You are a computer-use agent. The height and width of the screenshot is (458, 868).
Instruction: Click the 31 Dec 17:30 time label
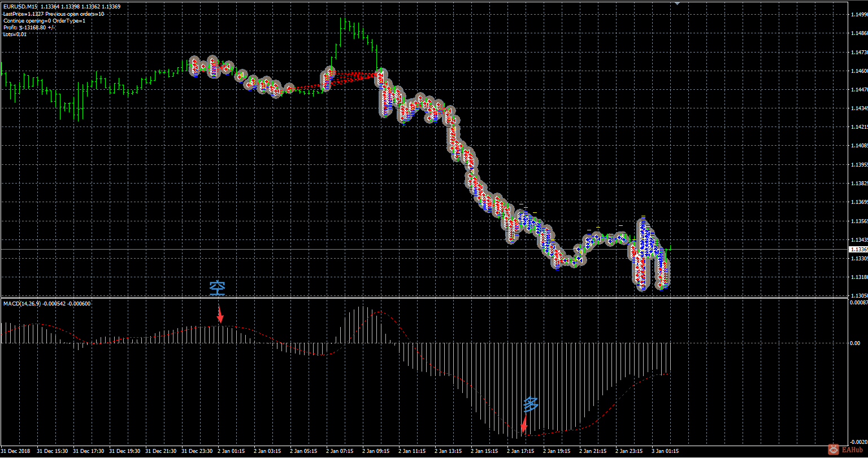tap(89, 451)
